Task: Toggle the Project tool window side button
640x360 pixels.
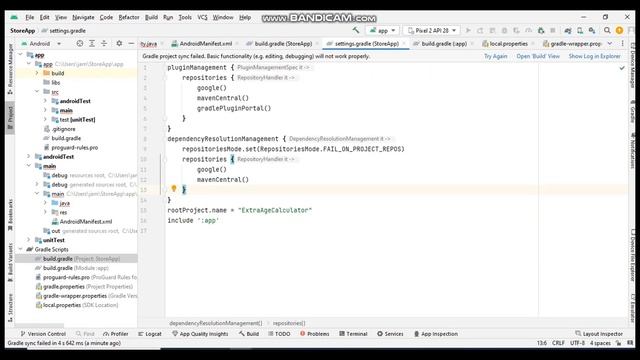Action: (x=10, y=117)
